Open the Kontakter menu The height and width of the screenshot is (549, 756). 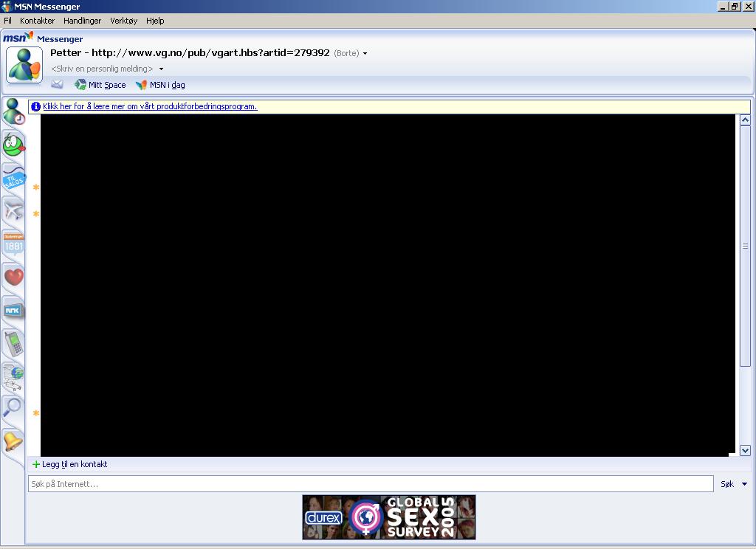click(x=37, y=21)
